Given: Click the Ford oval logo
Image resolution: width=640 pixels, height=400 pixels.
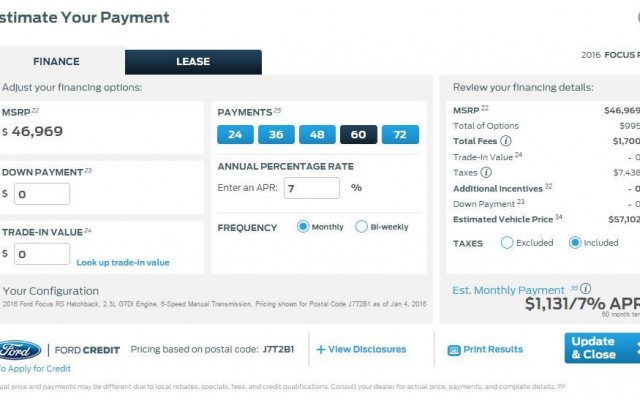Looking at the screenshot, I should [x=20, y=350].
